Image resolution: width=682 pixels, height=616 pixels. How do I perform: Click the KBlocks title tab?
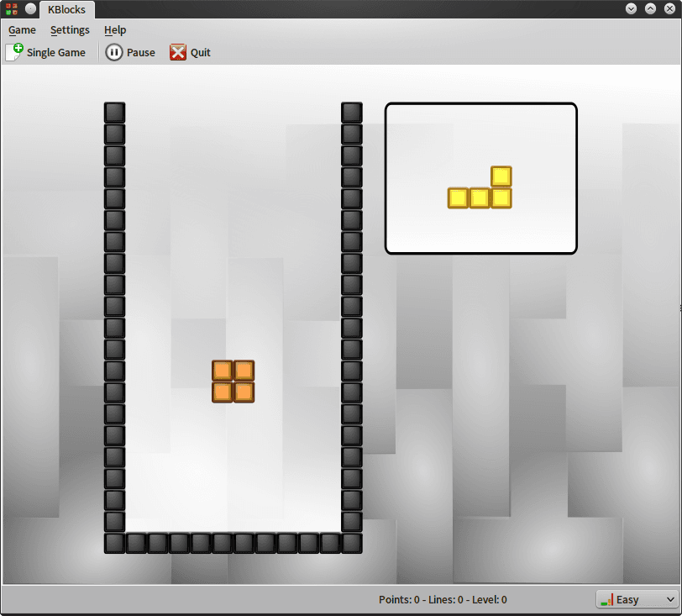66,9
